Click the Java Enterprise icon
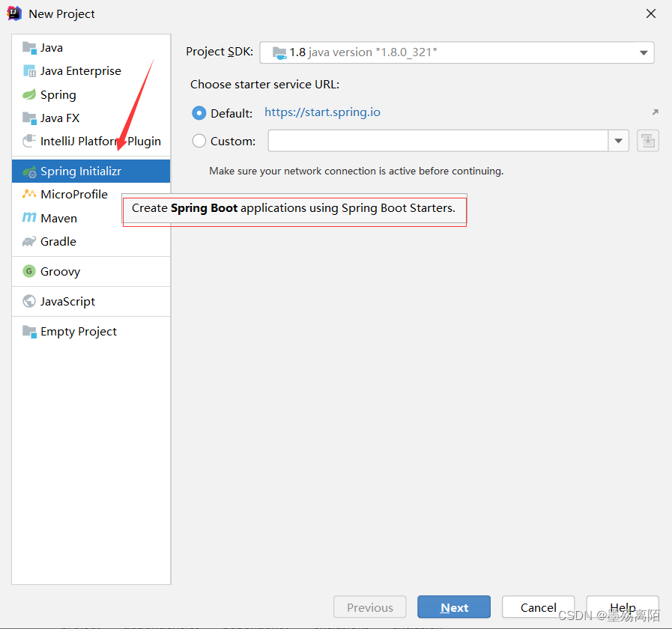 29,70
